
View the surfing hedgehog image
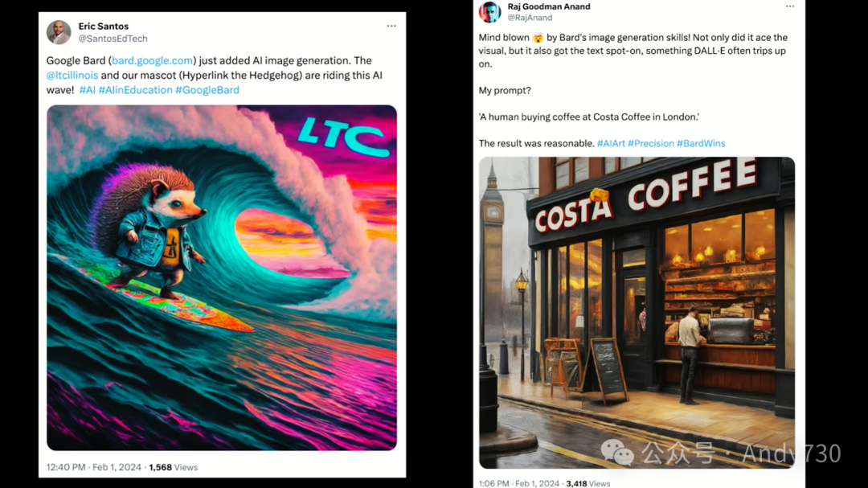[x=222, y=277]
